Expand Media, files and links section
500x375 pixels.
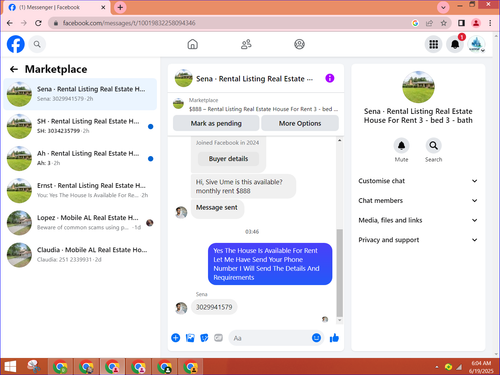[x=418, y=220]
